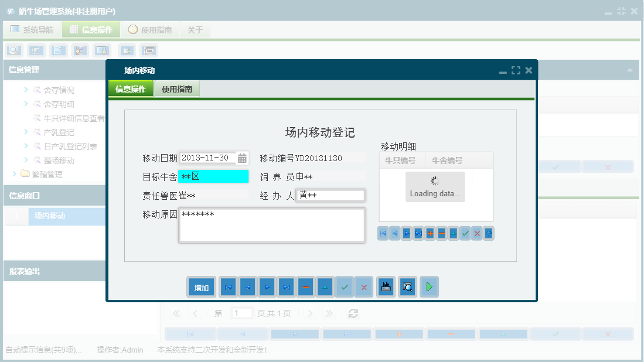
Task: Jump to the first record in 移动明细
Action: click(382, 233)
